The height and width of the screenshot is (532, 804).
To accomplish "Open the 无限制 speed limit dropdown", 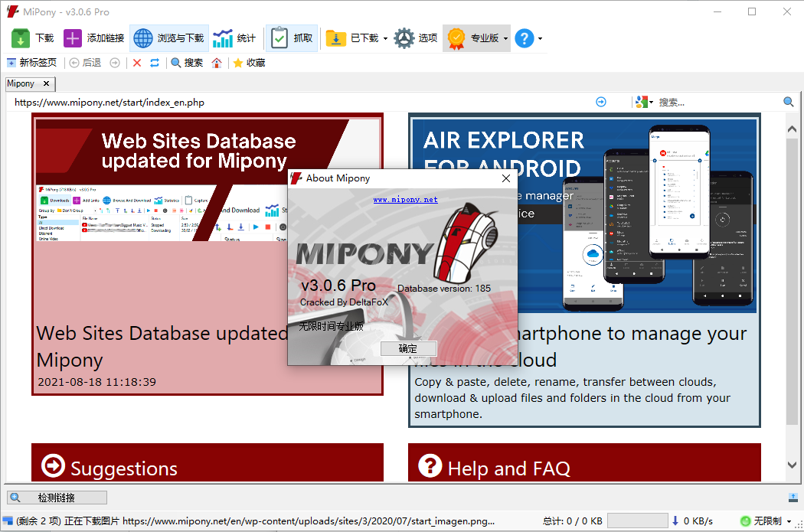I will [788, 521].
